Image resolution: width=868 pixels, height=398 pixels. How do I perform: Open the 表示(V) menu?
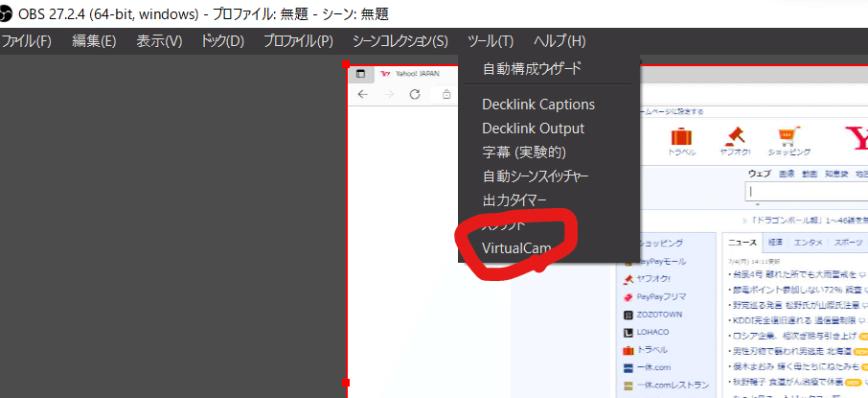159,41
